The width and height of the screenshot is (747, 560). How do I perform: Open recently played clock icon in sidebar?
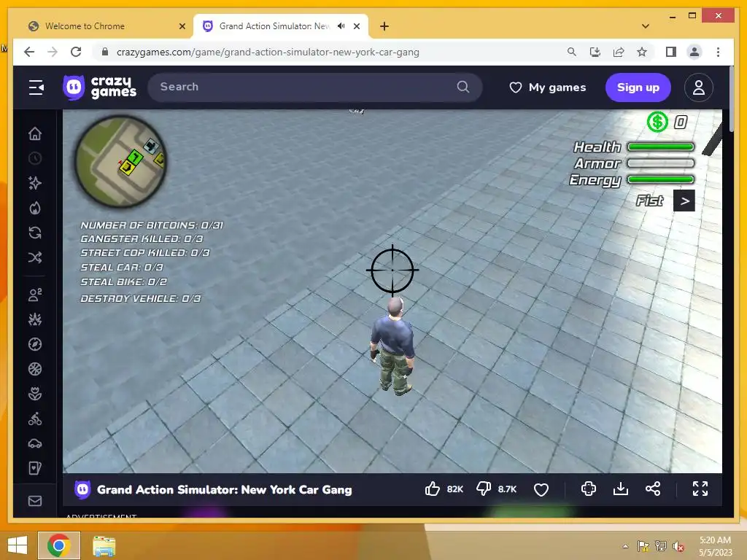[35, 158]
